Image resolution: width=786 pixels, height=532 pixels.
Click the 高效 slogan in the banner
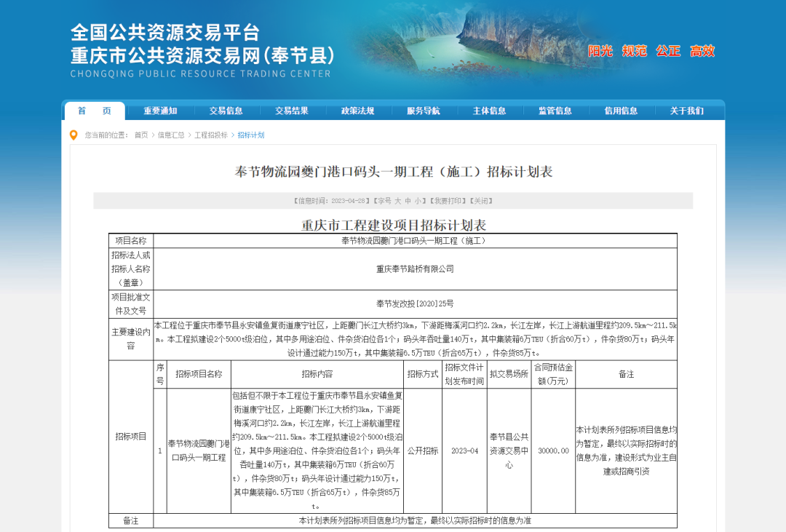[x=702, y=51]
